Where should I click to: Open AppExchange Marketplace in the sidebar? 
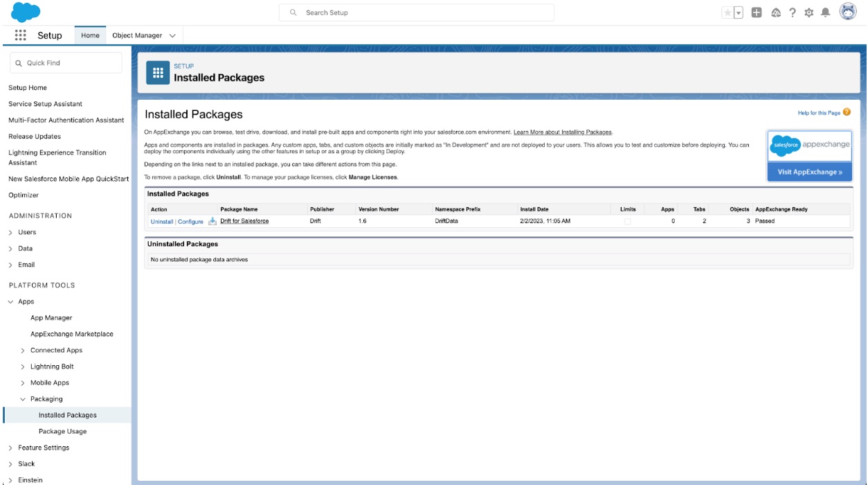point(72,334)
